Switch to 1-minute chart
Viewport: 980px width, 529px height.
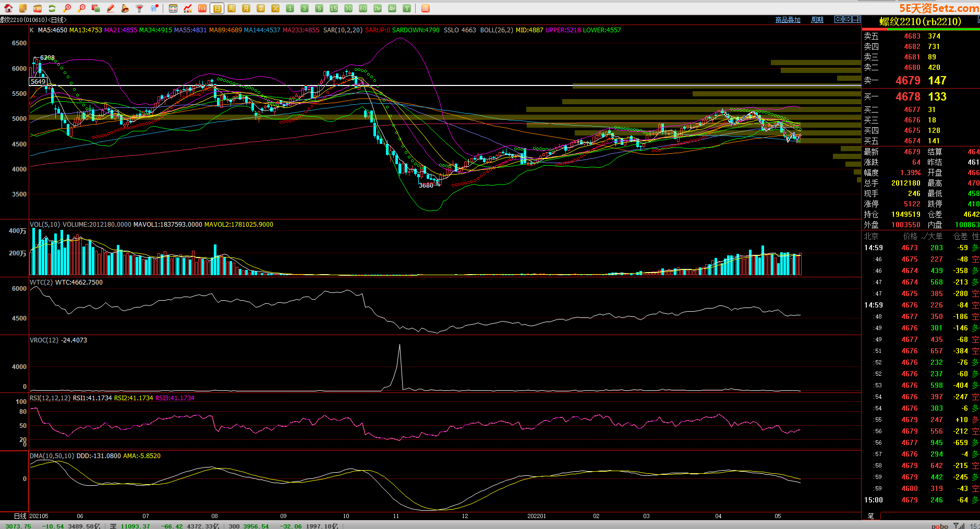click(x=290, y=8)
